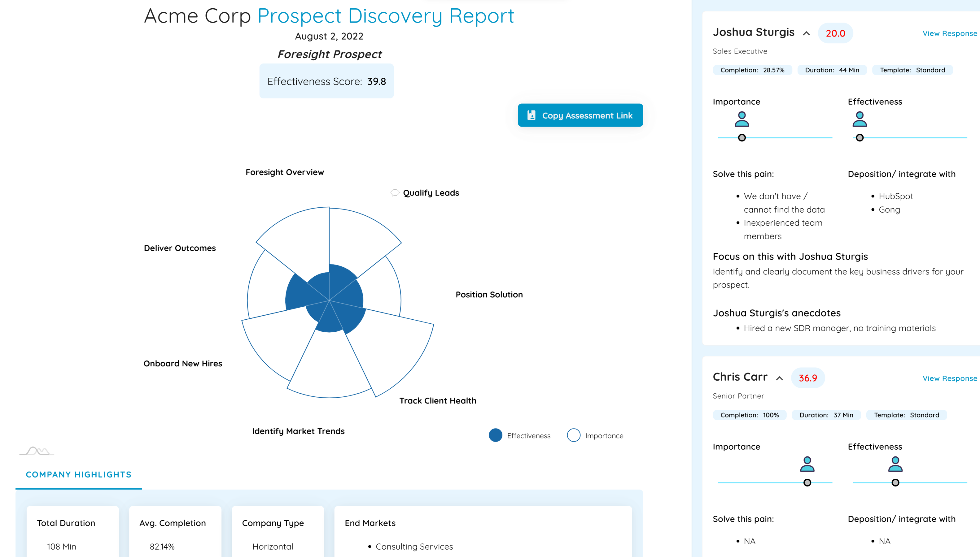Click the curve chart icon above Company Highlights
The width and height of the screenshot is (980, 557).
click(x=37, y=451)
